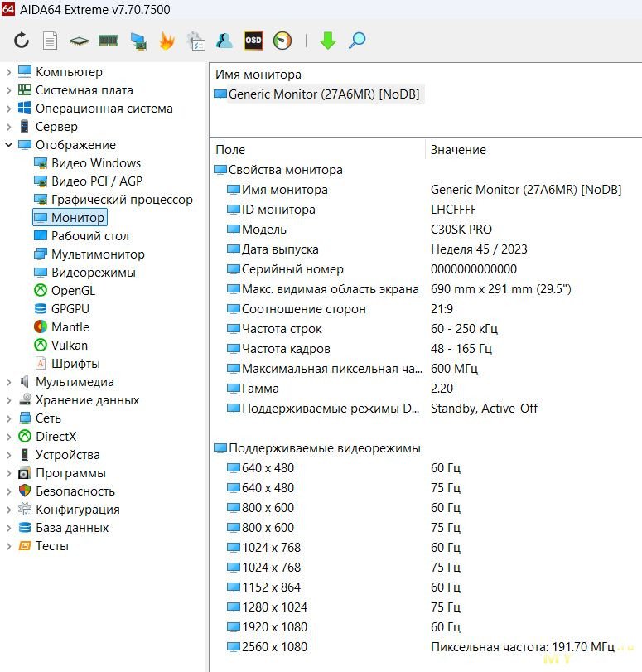
Task: Start the flame stability test icon
Action: click(167, 41)
